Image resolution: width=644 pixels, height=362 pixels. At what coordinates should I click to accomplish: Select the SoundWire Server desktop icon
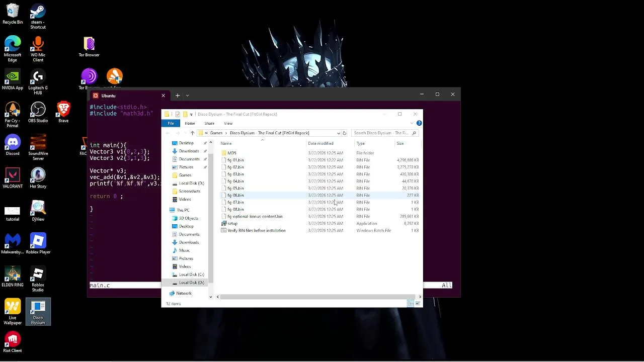click(38, 148)
